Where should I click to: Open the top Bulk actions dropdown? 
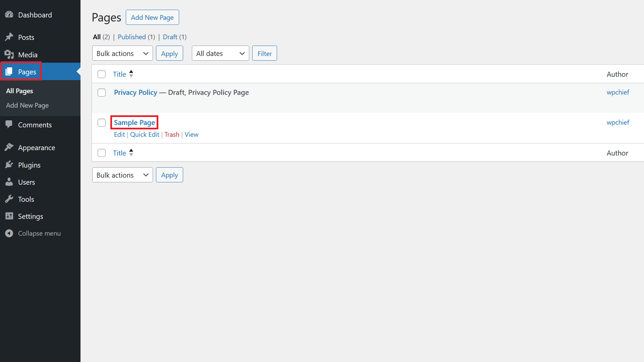[x=122, y=53]
